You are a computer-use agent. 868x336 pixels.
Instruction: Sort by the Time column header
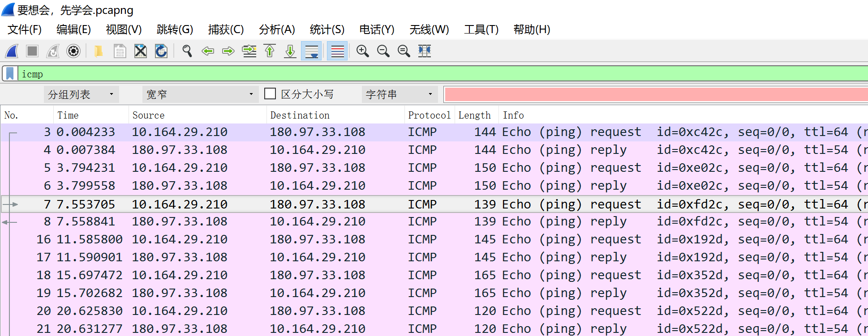pos(91,115)
